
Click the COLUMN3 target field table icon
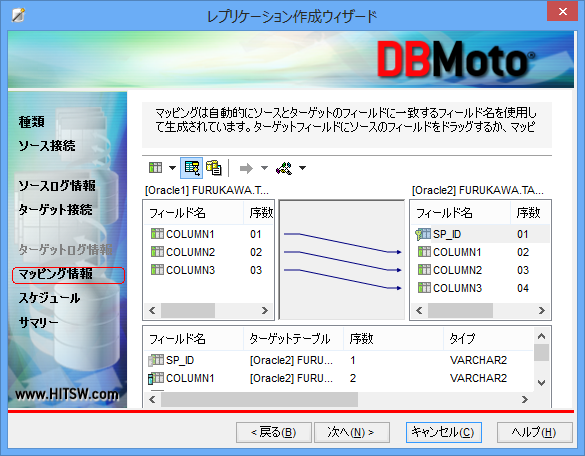pyautogui.click(x=424, y=287)
